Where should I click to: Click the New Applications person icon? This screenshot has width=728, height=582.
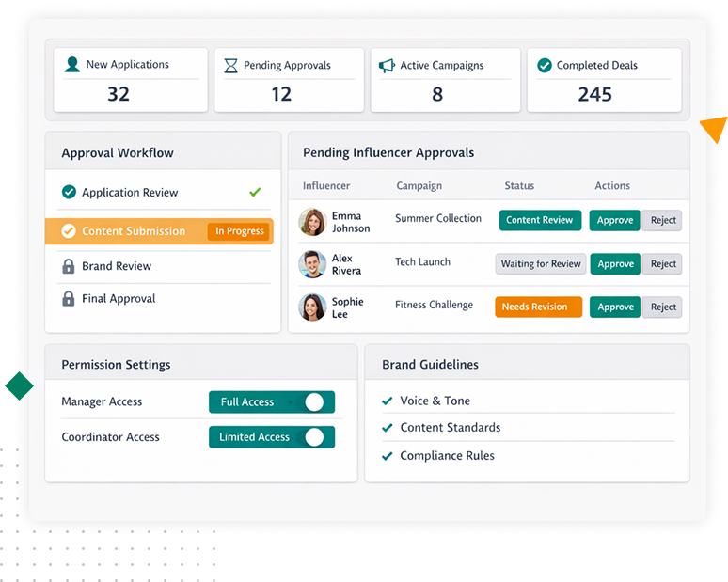pos(72,65)
